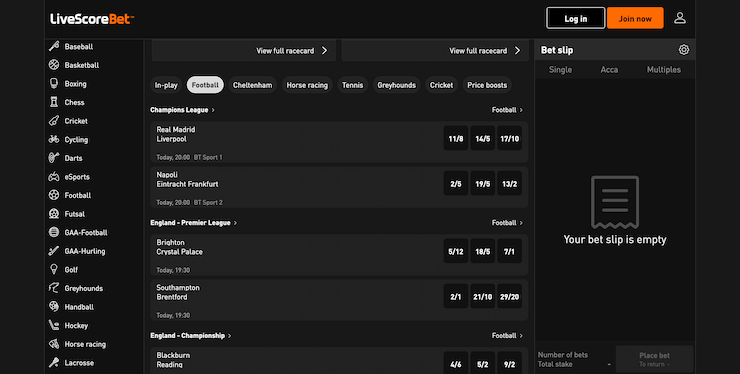Switch bet slip to Single tab
The height and width of the screenshot is (374, 740).
(560, 69)
